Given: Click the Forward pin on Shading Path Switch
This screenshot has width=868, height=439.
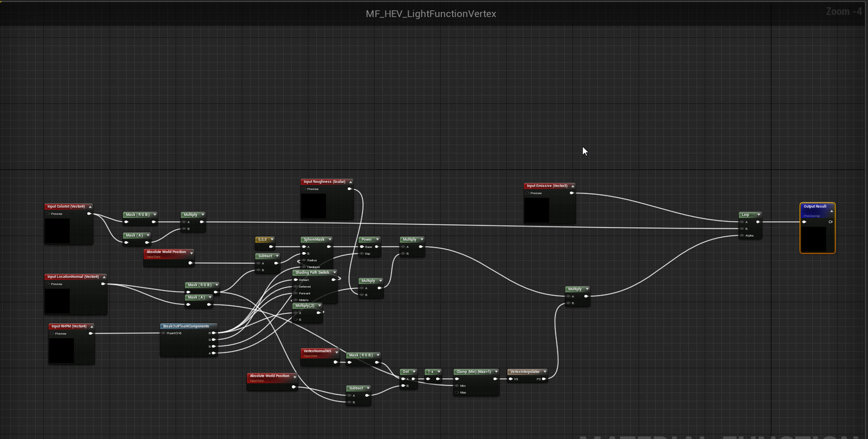Looking at the screenshot, I should (x=296, y=293).
